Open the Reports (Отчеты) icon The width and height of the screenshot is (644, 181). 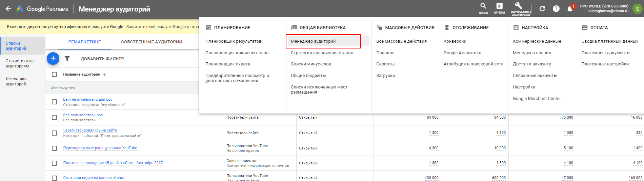tap(499, 6)
